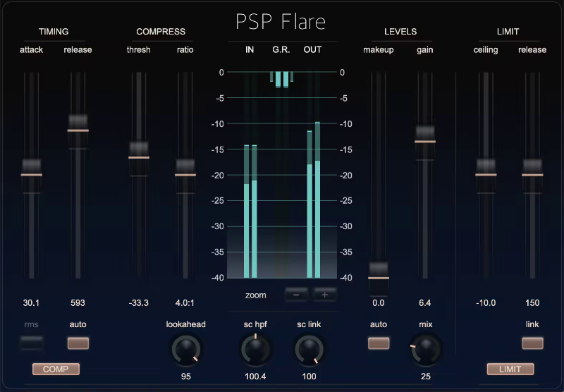The width and height of the screenshot is (564, 392).
Task: Click the makeup fader handle
Action: 379,278
